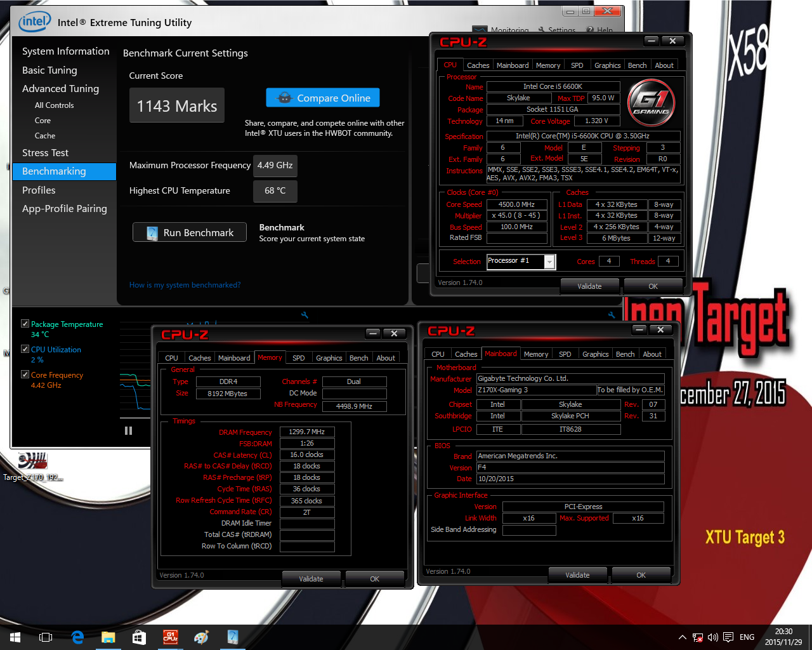Click the DRAM Frequency 1299.7 MHz field

[x=307, y=432]
